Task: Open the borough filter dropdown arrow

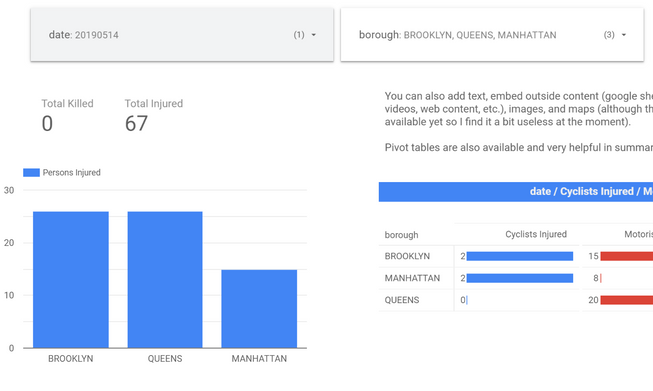Action: pyautogui.click(x=623, y=35)
